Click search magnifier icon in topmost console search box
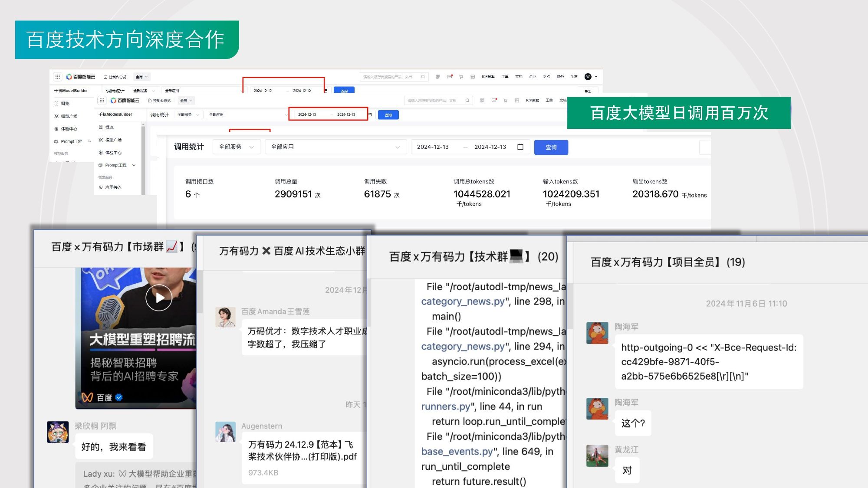This screenshot has width=868, height=488. 423,77
